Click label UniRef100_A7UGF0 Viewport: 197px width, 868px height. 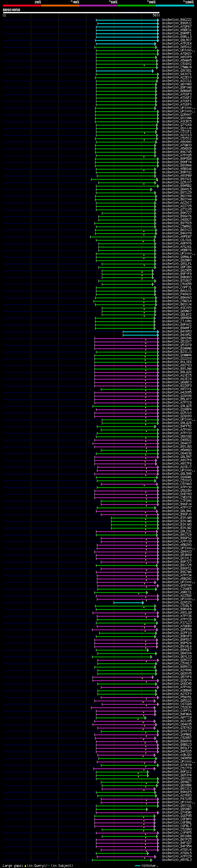[x=177, y=104]
